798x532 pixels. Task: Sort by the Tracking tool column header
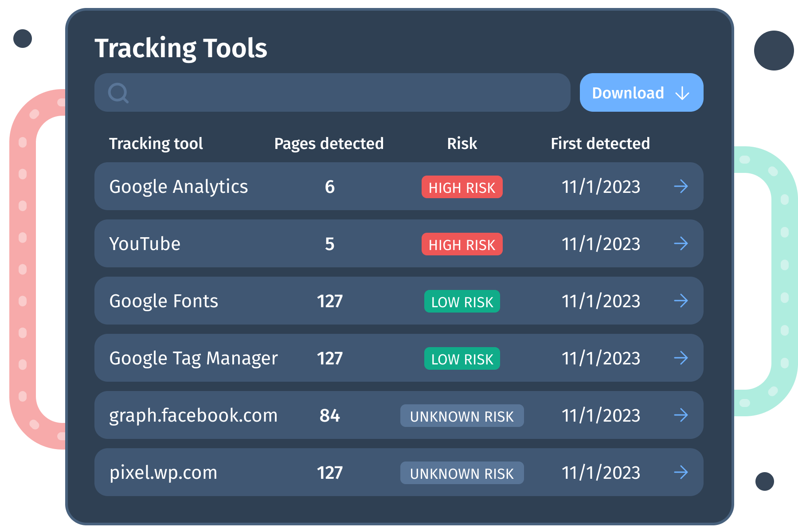point(156,143)
